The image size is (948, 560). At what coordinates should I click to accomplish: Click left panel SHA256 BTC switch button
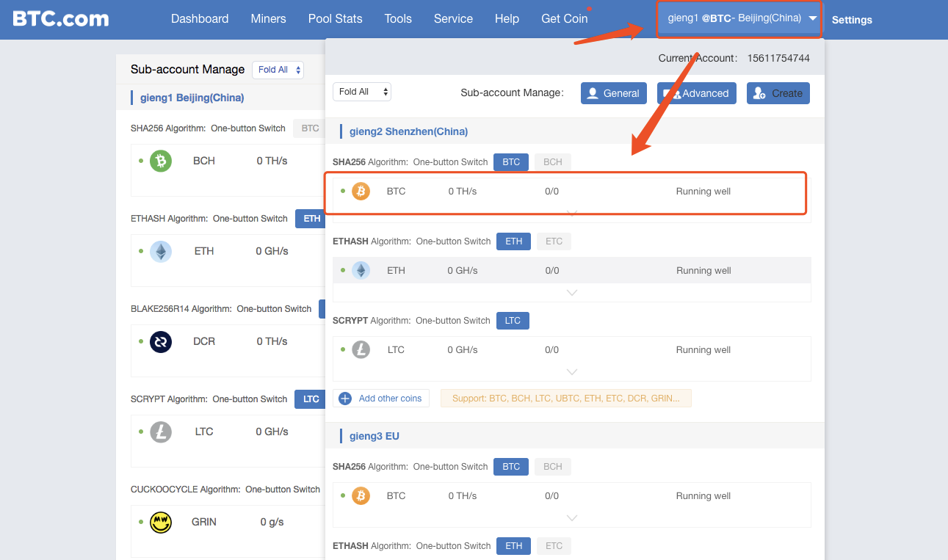[x=310, y=128]
